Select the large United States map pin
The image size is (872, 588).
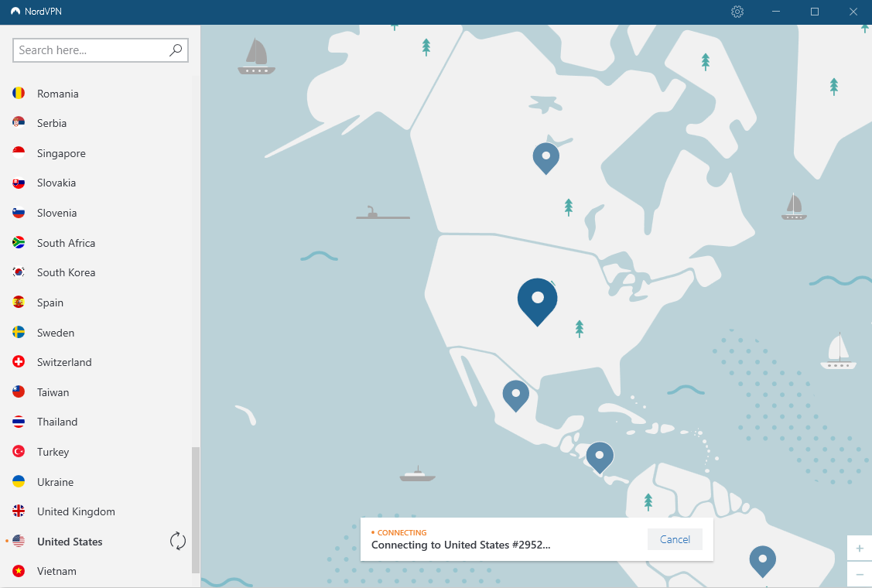537,300
